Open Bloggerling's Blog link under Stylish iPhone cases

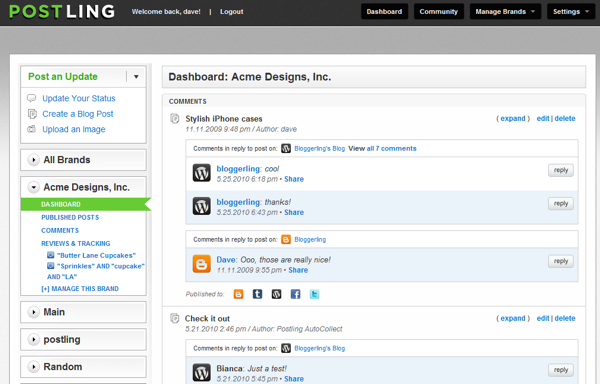(x=320, y=148)
